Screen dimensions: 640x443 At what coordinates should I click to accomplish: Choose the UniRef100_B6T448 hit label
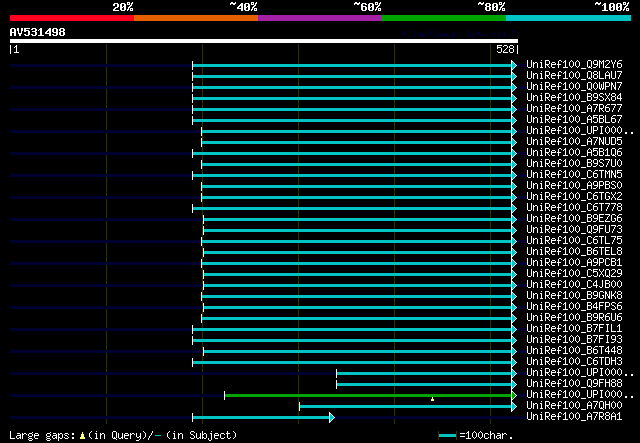574,351
